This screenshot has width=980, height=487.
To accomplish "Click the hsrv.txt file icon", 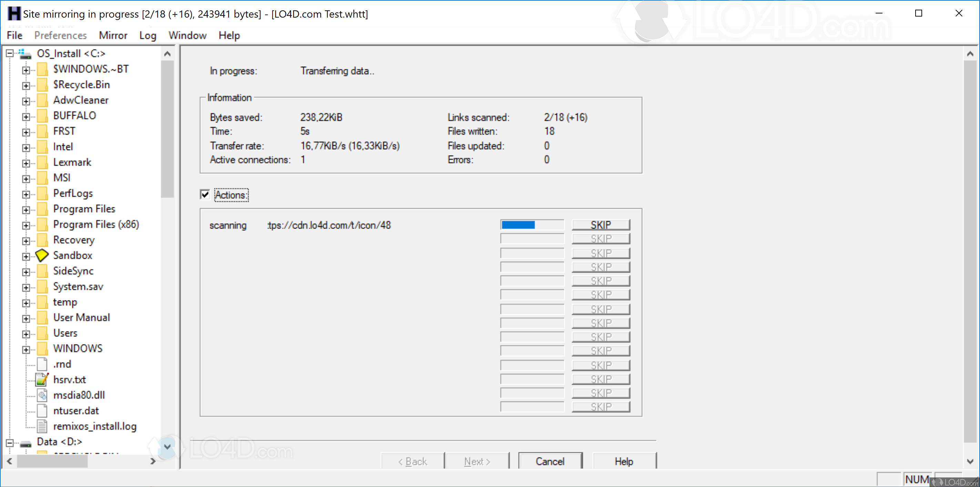I will click(42, 379).
